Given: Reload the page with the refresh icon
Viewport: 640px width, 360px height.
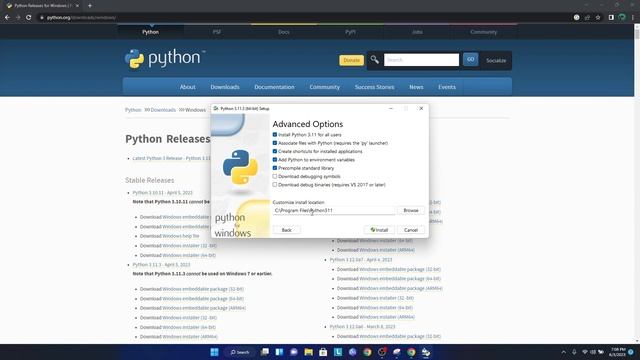Looking at the screenshot, I should pos(29,18).
